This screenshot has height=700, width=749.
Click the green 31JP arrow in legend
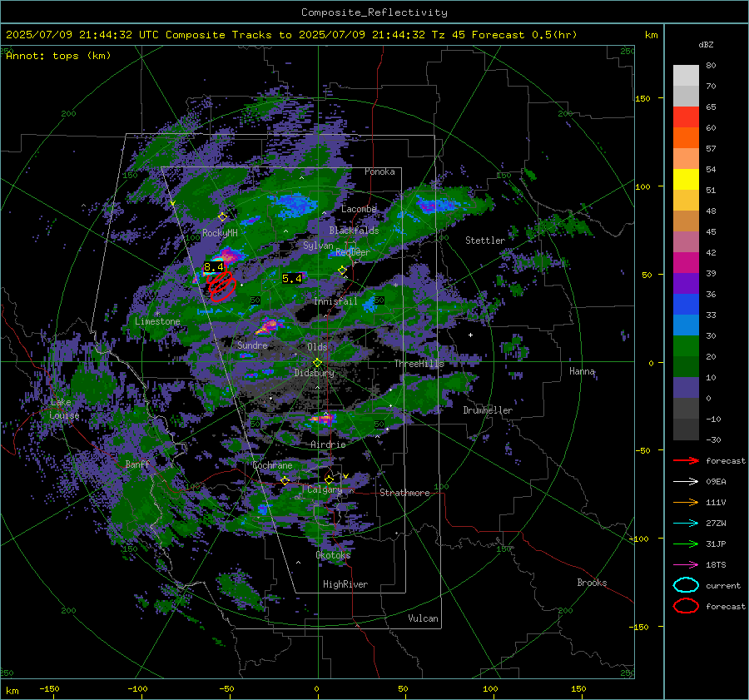pyautogui.click(x=686, y=544)
